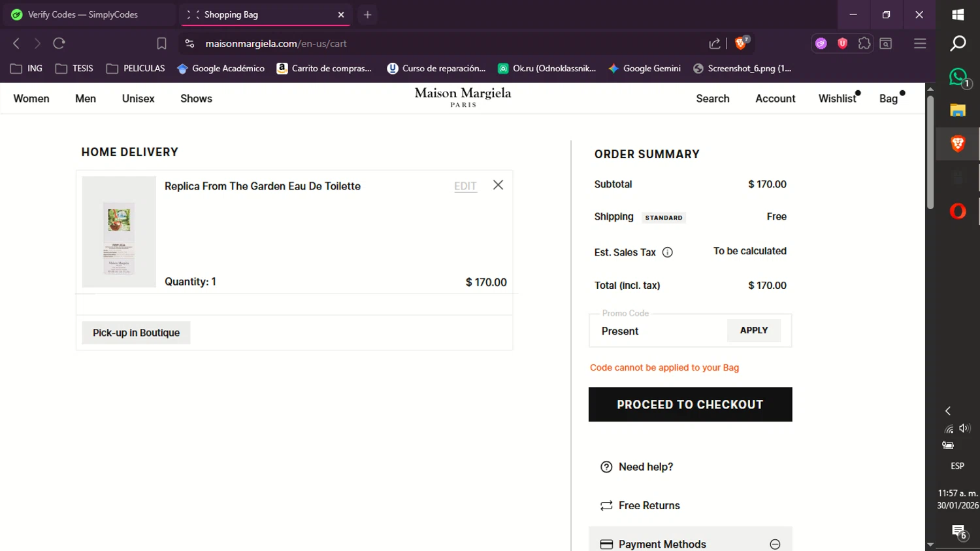Image resolution: width=980 pixels, height=551 pixels.
Task: Open Brave Shields lion icon
Action: [x=741, y=44]
